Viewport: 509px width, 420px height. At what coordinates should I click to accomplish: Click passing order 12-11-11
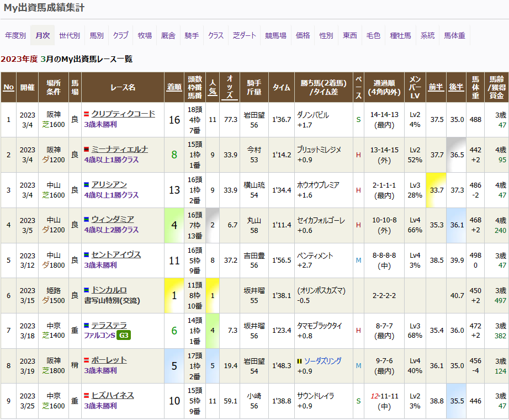pos(384,396)
